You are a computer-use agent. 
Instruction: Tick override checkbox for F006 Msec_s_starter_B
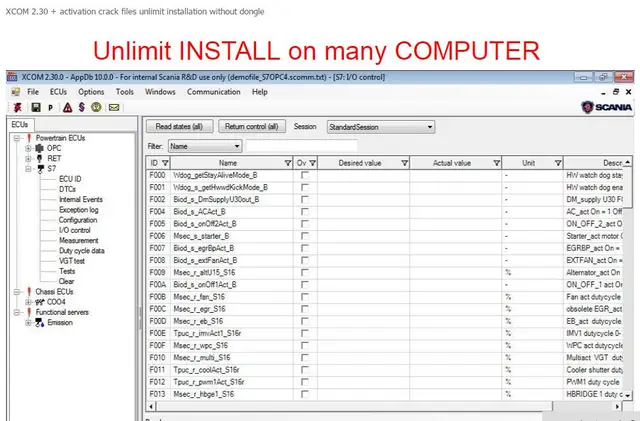pyautogui.click(x=304, y=236)
